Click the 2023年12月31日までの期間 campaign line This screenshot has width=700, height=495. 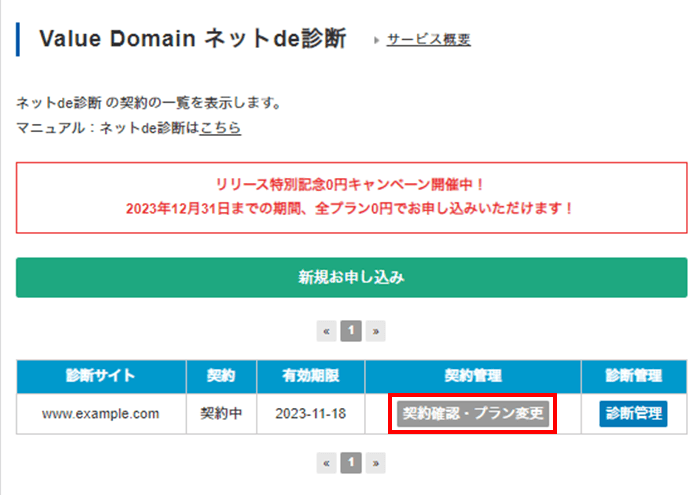[x=351, y=208]
